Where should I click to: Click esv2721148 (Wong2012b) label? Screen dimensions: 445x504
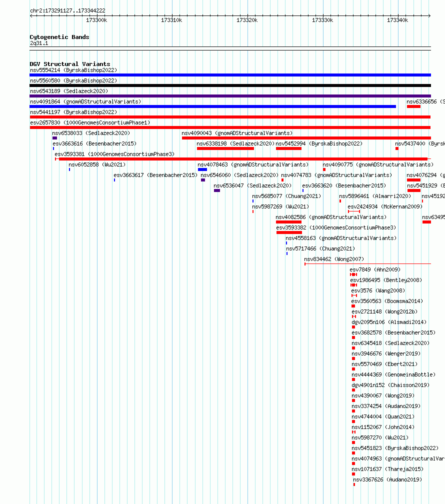click(x=384, y=312)
